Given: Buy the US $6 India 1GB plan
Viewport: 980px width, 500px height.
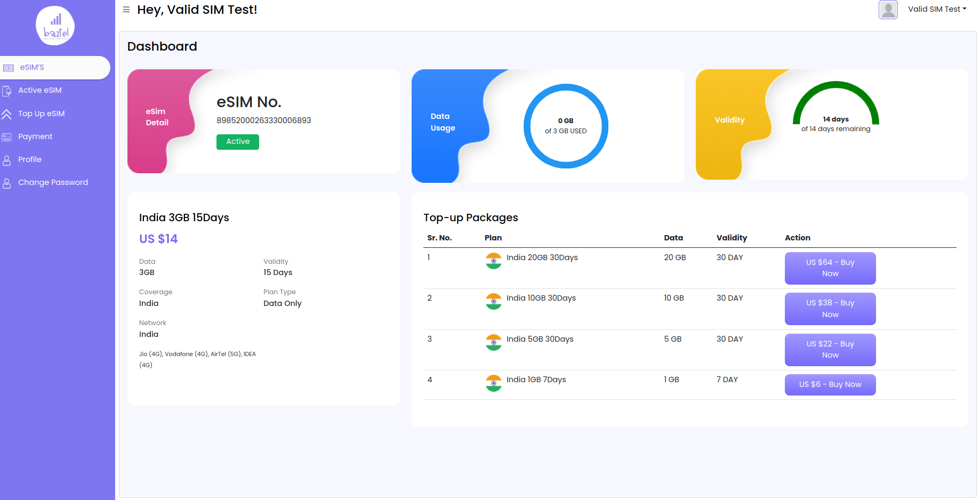Looking at the screenshot, I should [x=830, y=384].
